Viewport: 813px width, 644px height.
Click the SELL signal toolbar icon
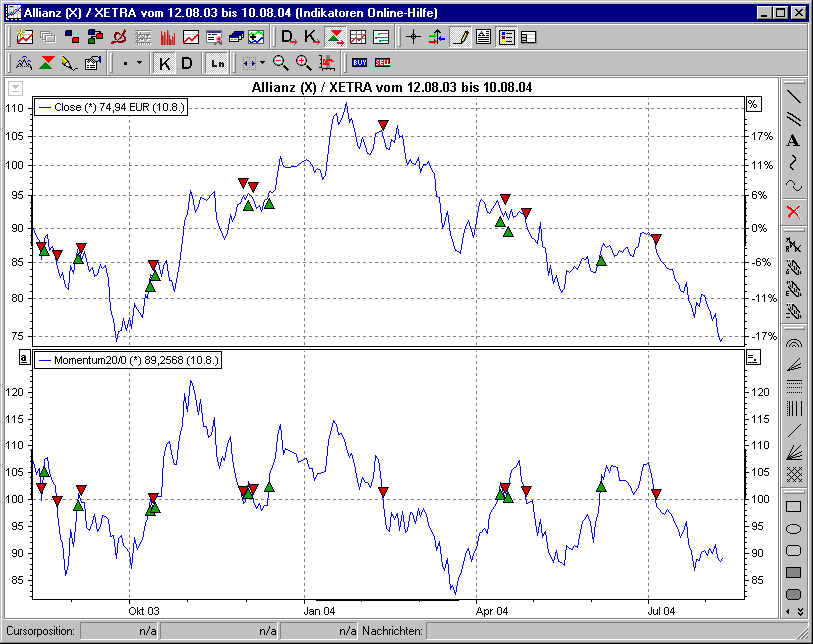coord(383,62)
